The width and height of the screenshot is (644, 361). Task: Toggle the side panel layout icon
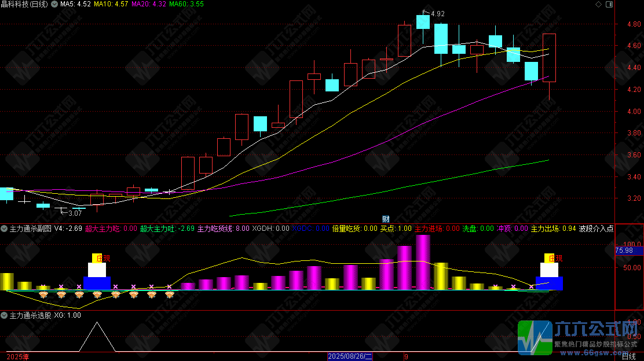pyautogui.click(x=609, y=4)
